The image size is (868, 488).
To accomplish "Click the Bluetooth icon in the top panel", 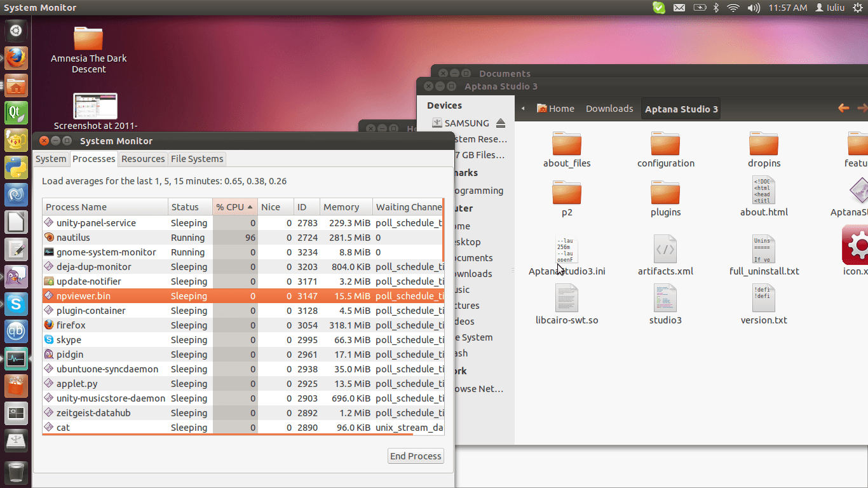I will (715, 8).
